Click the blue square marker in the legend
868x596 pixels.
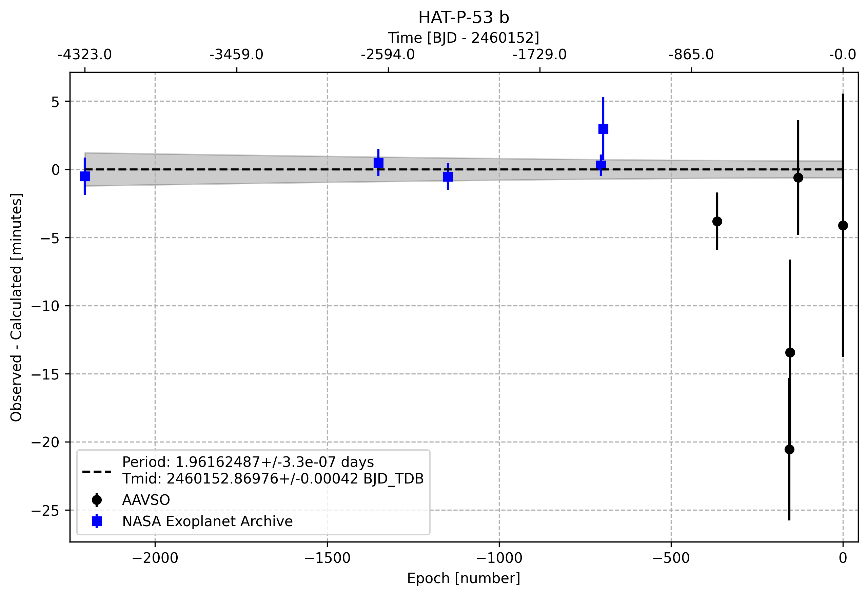(x=96, y=521)
